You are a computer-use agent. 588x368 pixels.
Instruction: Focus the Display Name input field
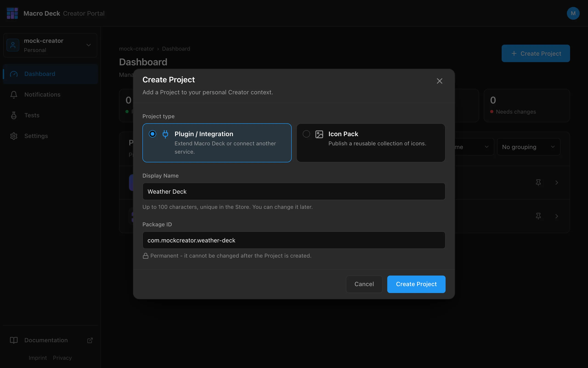click(294, 191)
